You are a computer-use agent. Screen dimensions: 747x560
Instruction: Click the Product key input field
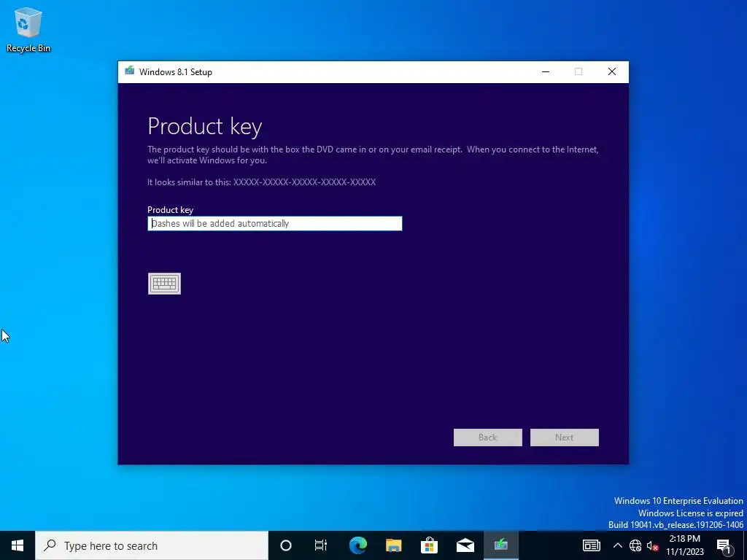275,223
